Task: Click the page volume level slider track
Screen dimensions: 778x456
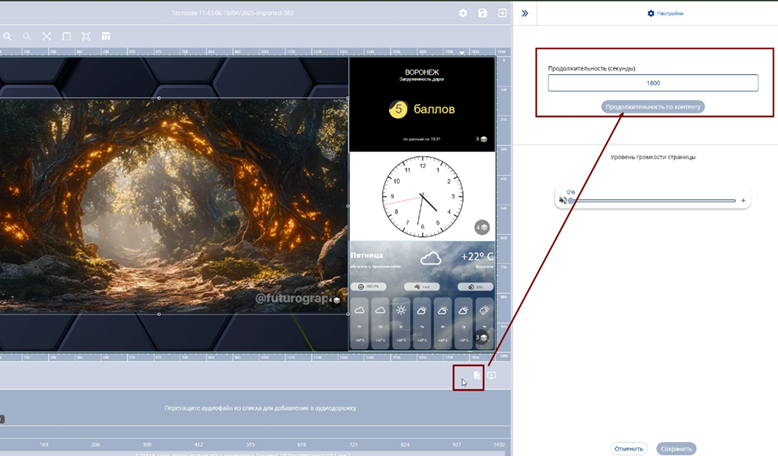Action: [x=655, y=201]
